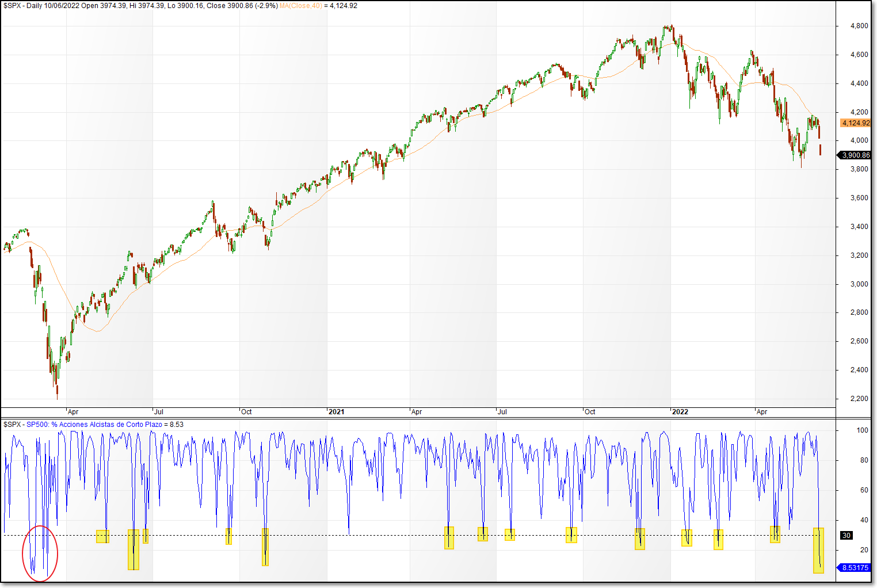Click the Apr label following the 2022 marker
This screenshot has height=588, width=877.
pyautogui.click(x=762, y=412)
